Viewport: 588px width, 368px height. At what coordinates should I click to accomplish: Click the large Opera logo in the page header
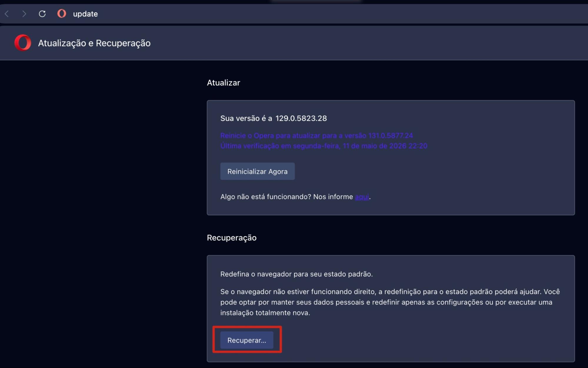[x=23, y=43]
